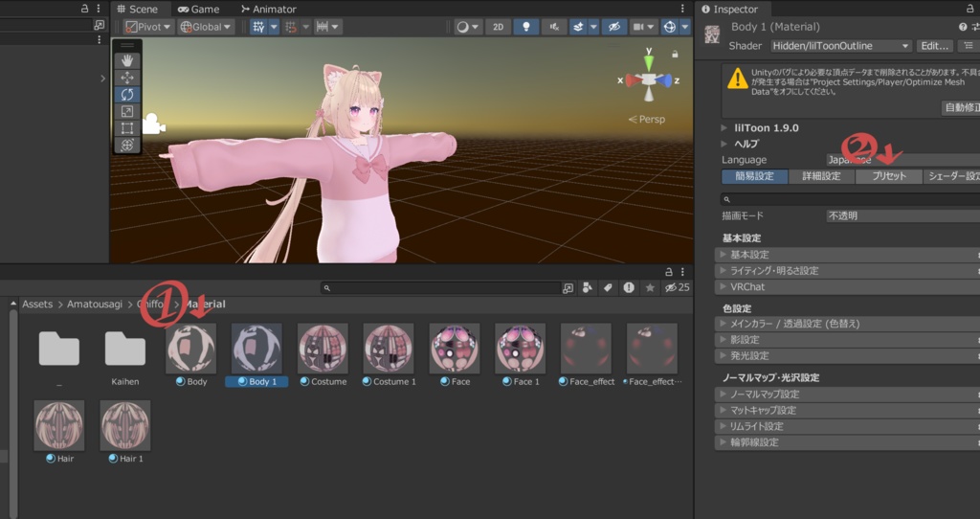Search by type in Project panel
Viewport: 980px width, 519px height.
pyautogui.click(x=587, y=287)
